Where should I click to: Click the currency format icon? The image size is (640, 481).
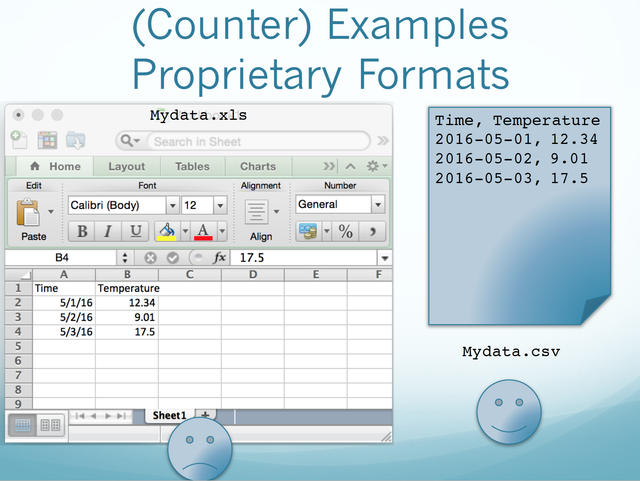pos(308,232)
